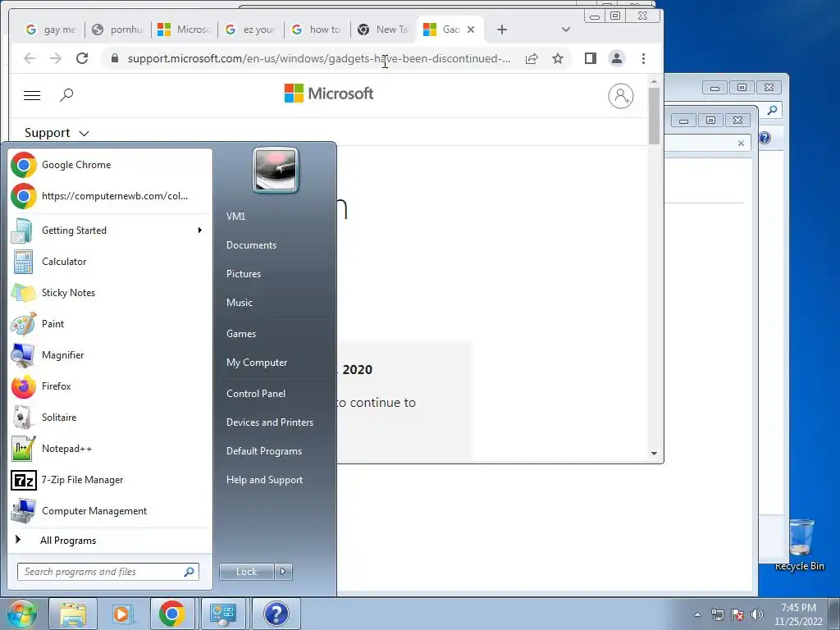The width and height of the screenshot is (840, 630).
Task: Go back in Chrome
Action: tap(30, 58)
